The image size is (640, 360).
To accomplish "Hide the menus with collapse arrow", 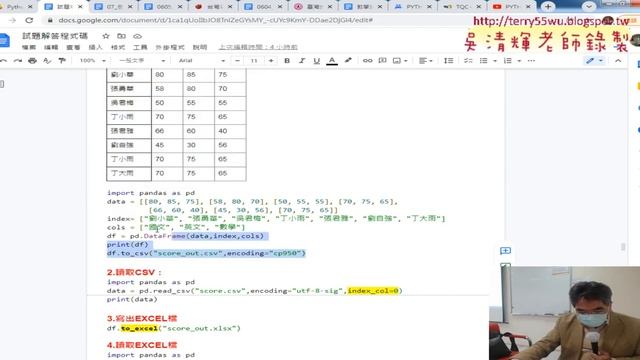I will [618, 61].
